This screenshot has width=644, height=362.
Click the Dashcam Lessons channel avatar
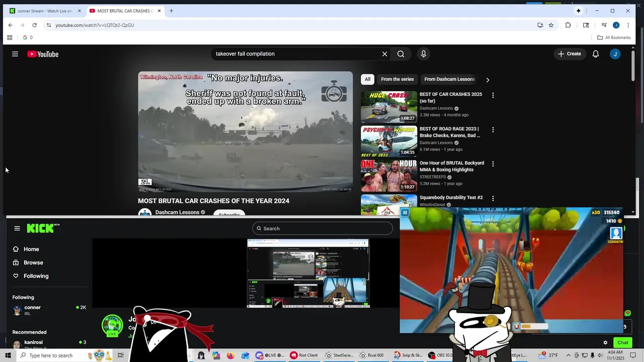click(x=145, y=213)
